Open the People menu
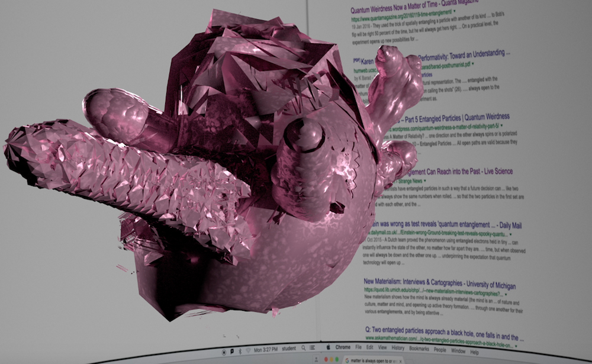This screenshot has height=364, width=592. 440,350
